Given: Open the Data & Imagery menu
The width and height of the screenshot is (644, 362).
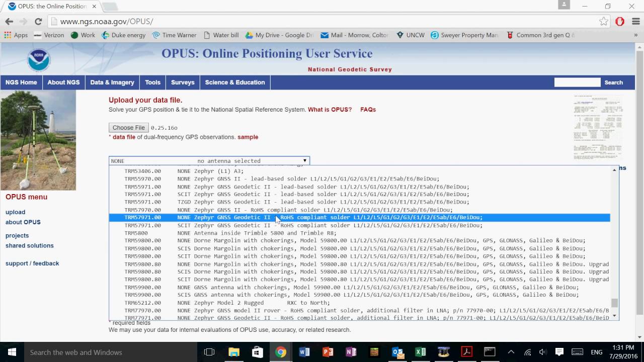Looking at the screenshot, I should click(112, 82).
